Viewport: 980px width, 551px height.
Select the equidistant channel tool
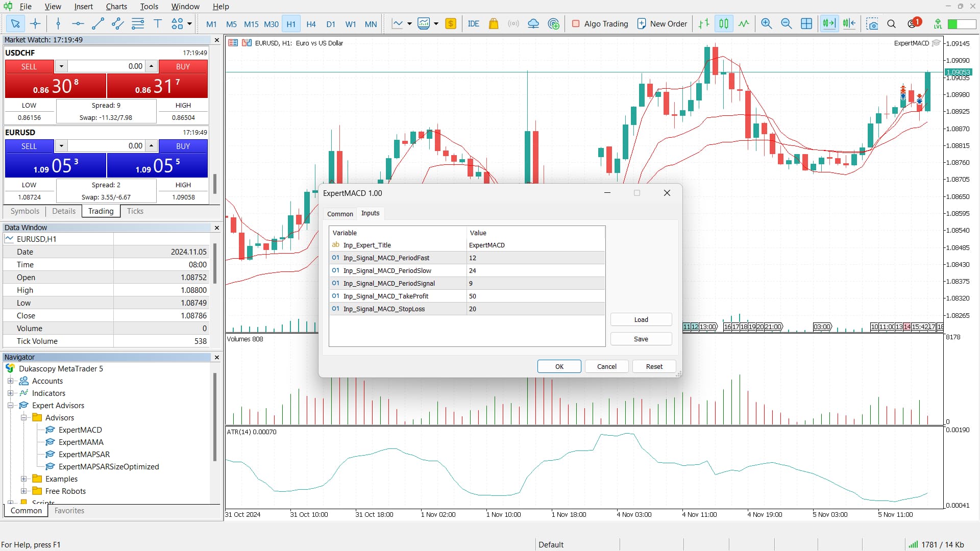click(117, 23)
